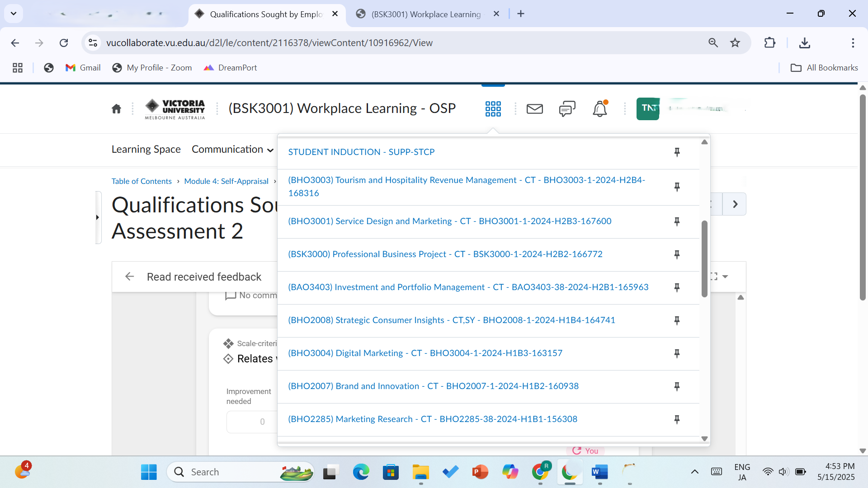Click the address bar URL
This screenshot has width=868, height=488.
coord(269,43)
